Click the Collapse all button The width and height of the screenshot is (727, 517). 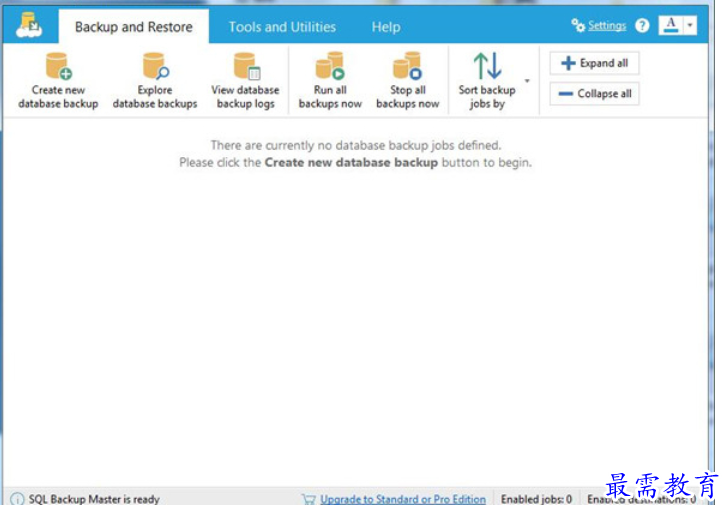coord(594,94)
